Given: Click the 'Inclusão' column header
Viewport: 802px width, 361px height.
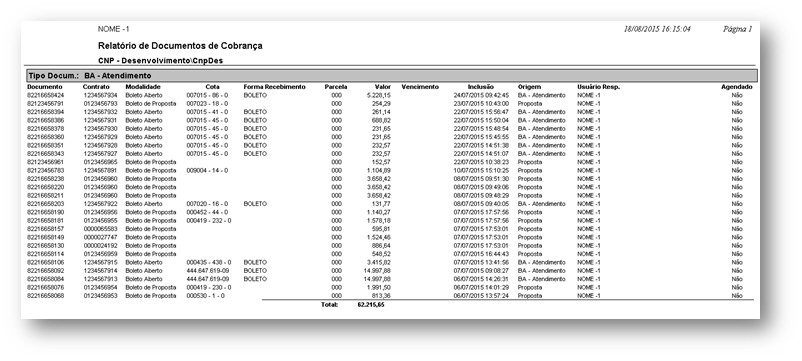Looking at the screenshot, I should [481, 87].
